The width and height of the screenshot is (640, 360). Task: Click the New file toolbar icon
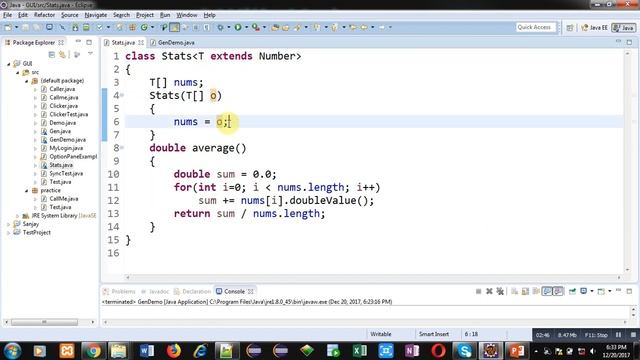click(x=8, y=27)
